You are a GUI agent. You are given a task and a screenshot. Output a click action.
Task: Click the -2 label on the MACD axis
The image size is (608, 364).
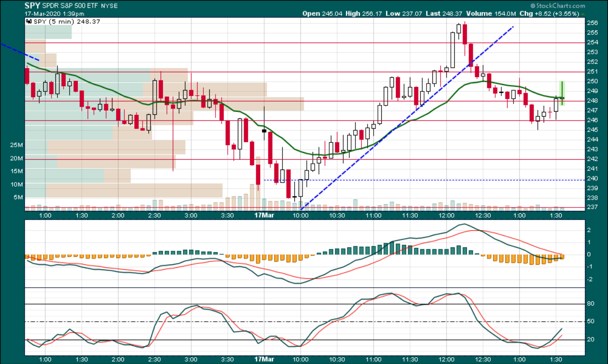tap(590, 279)
